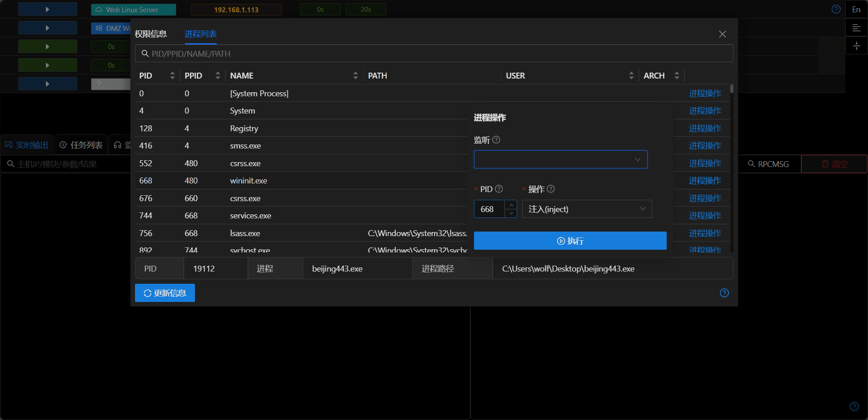Open the 监听 listener dropdown
868x420 pixels.
(x=560, y=159)
